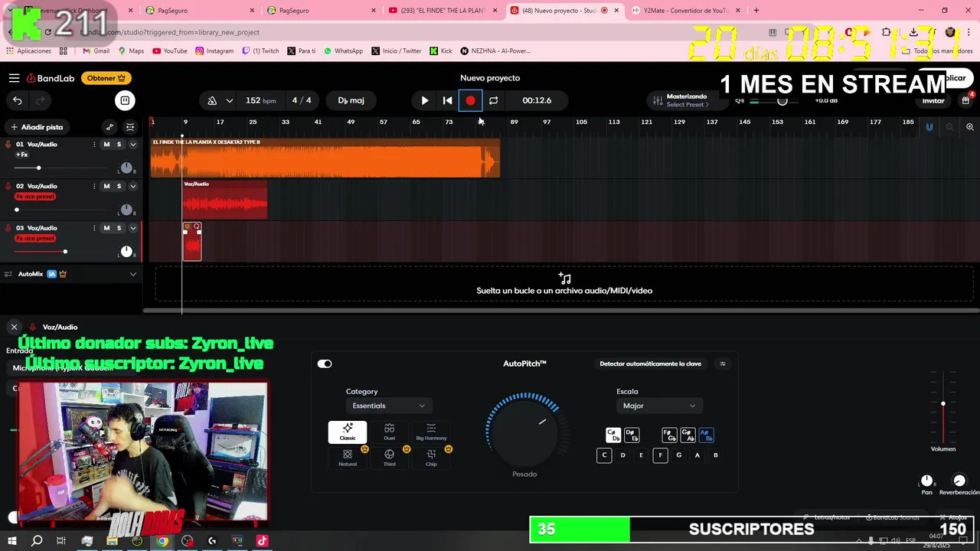Toggle the white panel layout button
980x551 pixels.
point(125,100)
